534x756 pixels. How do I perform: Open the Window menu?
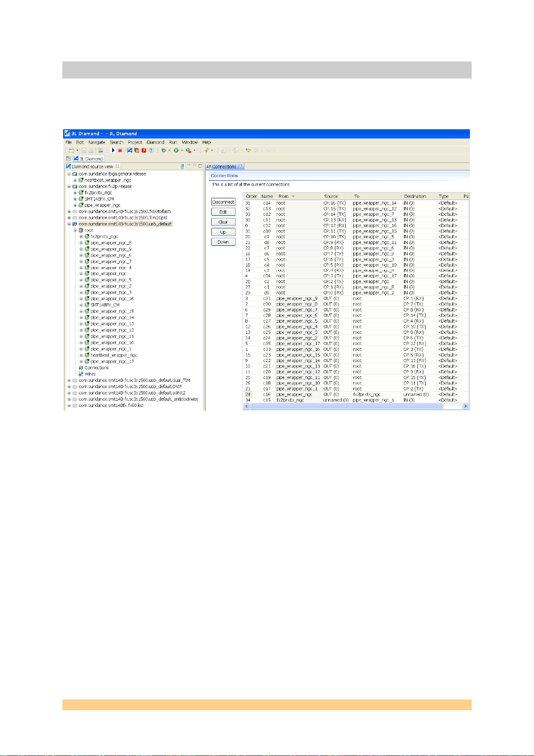click(190, 142)
